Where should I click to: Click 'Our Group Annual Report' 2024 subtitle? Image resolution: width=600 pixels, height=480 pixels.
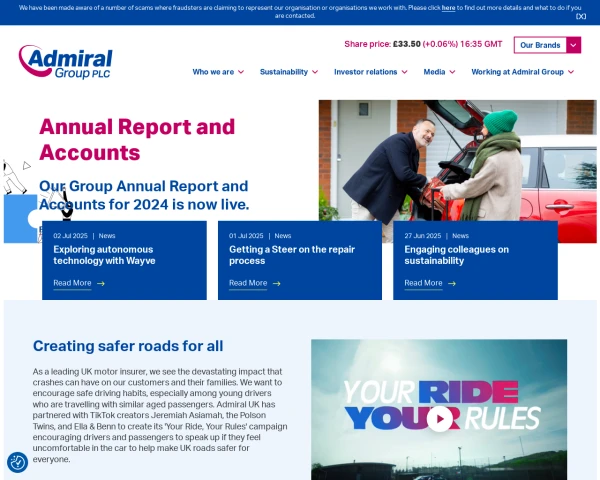coord(144,195)
